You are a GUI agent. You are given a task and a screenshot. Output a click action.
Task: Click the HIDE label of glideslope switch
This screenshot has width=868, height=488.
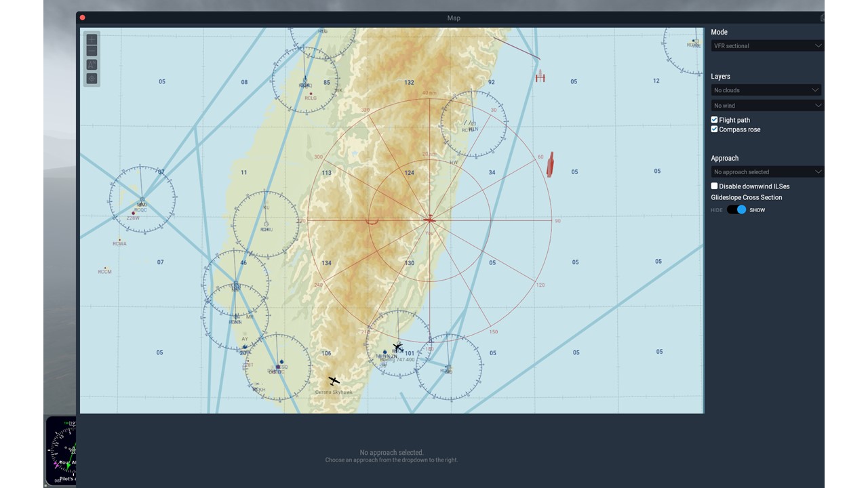click(717, 210)
